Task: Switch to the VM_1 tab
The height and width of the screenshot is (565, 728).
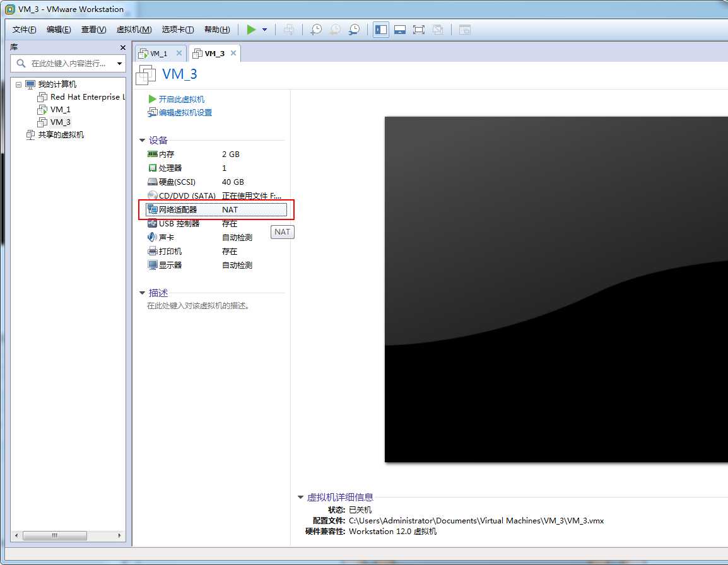Action: click(x=159, y=54)
